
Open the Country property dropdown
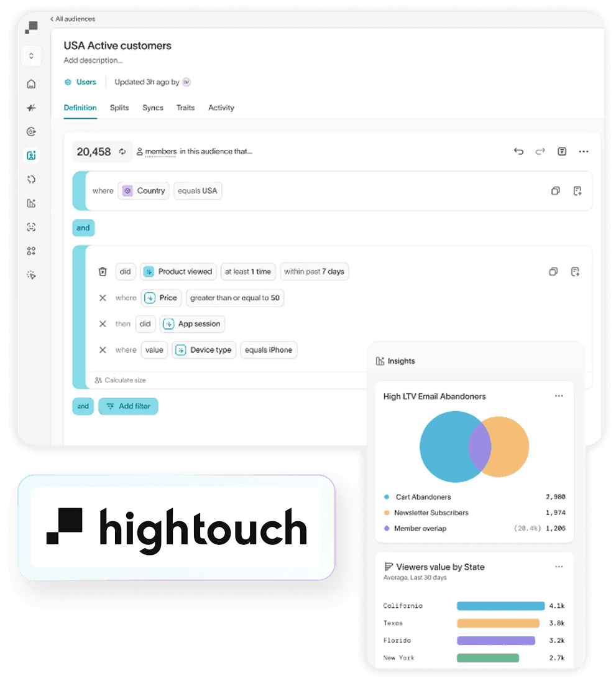[x=144, y=191]
